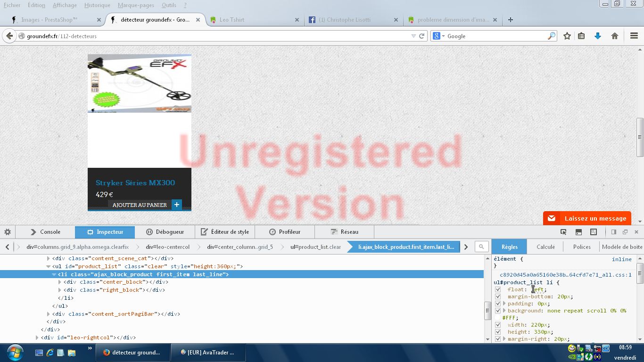Open the bookmarks list icon
Image resolution: width=644 pixels, height=362 pixels.
(581, 36)
